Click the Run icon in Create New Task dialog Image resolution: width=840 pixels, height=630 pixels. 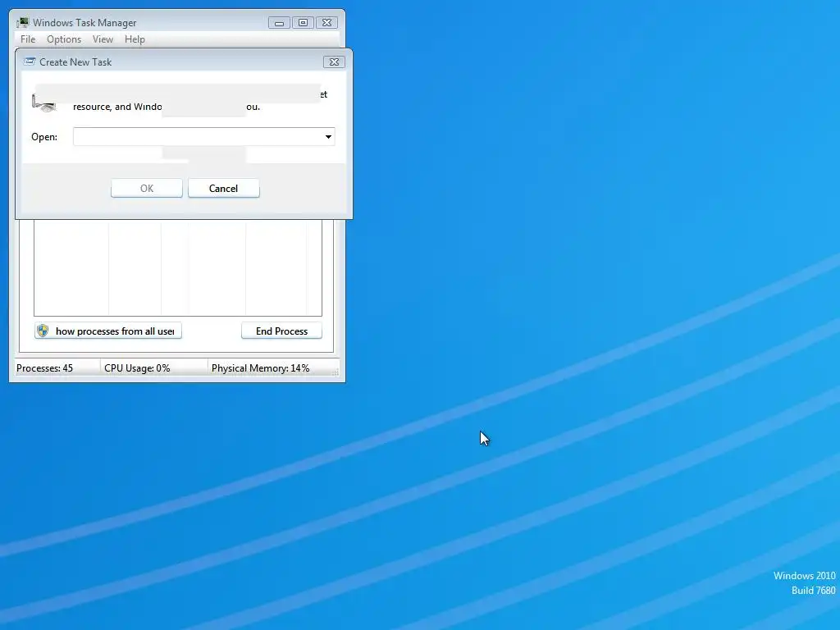click(x=44, y=103)
